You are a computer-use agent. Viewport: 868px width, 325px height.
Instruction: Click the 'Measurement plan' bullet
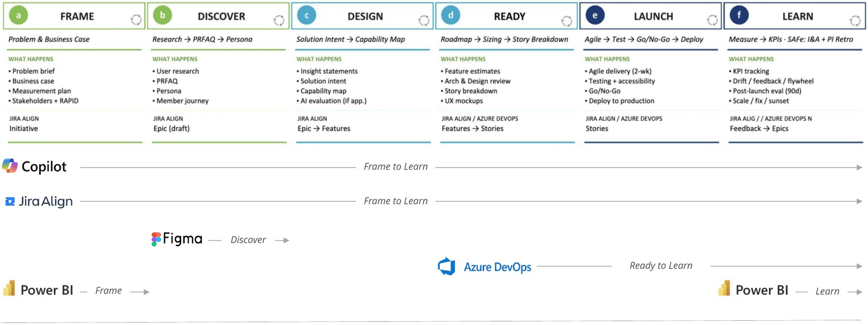tap(40, 91)
